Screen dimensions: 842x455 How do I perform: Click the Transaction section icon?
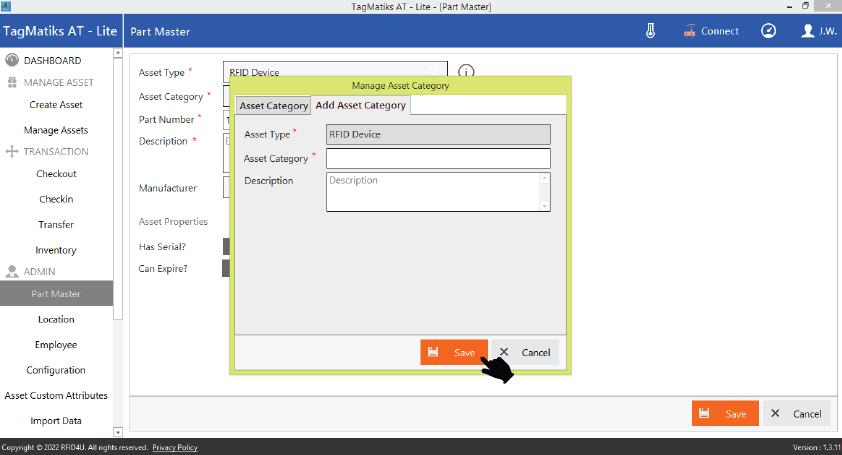[13, 152]
